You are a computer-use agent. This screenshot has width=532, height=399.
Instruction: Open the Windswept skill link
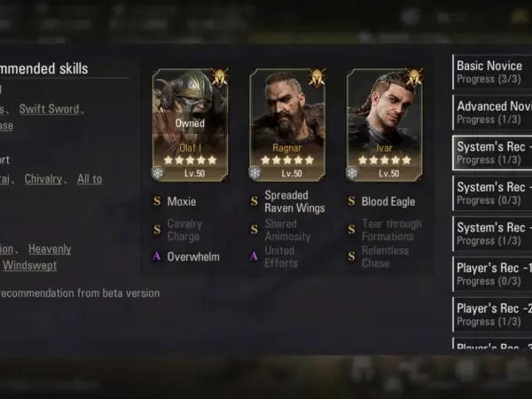point(30,265)
